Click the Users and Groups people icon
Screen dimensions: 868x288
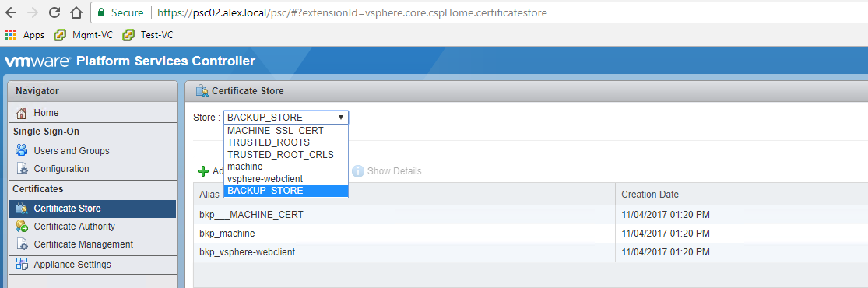22,150
